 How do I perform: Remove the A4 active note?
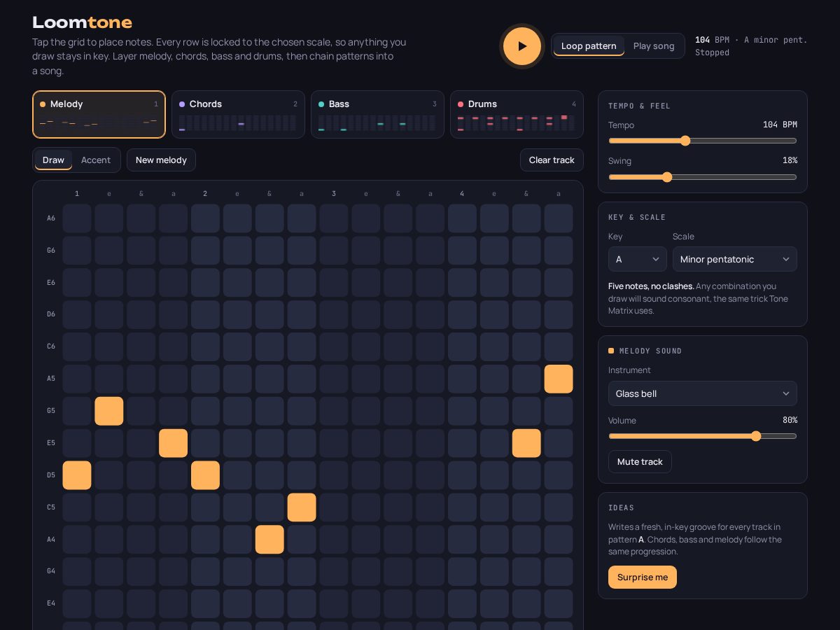coord(269,540)
